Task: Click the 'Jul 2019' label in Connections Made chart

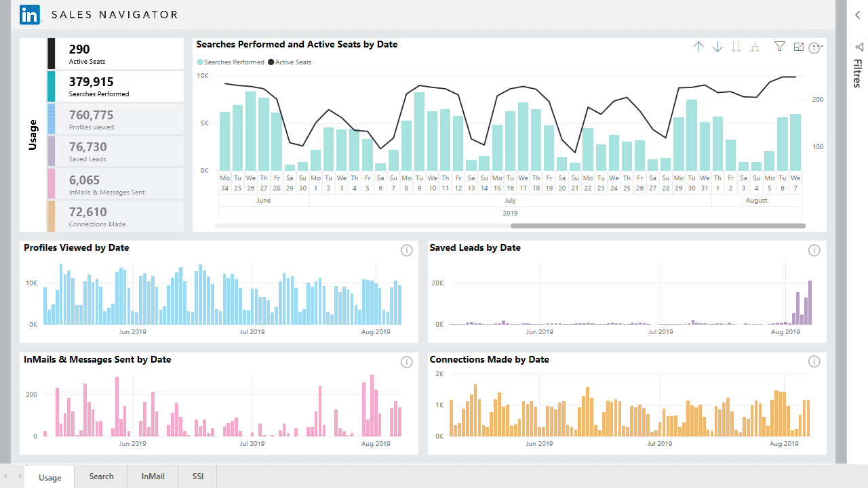Action: click(x=660, y=444)
